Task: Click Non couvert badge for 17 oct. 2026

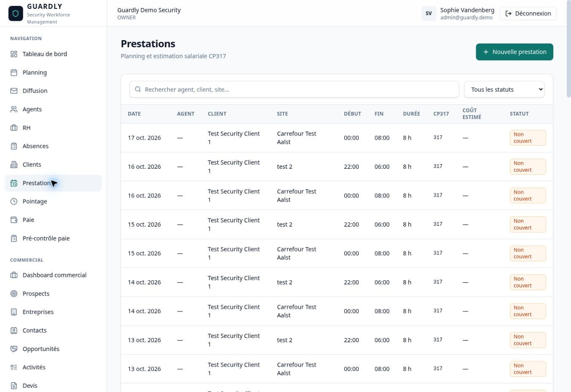Action: (x=528, y=138)
